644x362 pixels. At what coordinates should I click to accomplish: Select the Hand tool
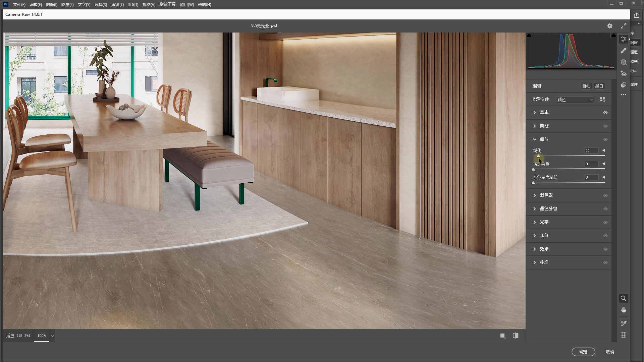(623, 310)
